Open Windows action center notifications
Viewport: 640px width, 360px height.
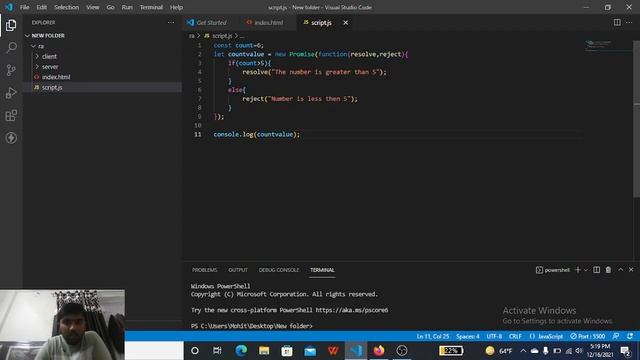(x=625, y=351)
